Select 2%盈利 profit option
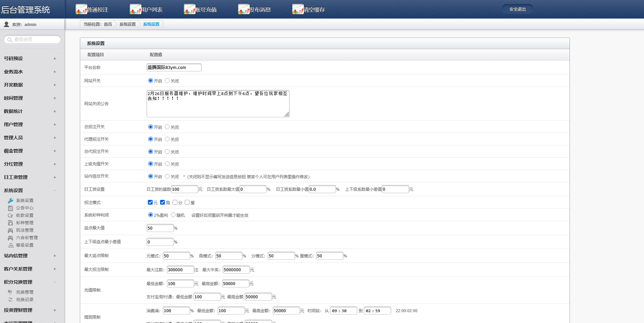644x323 pixels. pyautogui.click(x=151, y=215)
